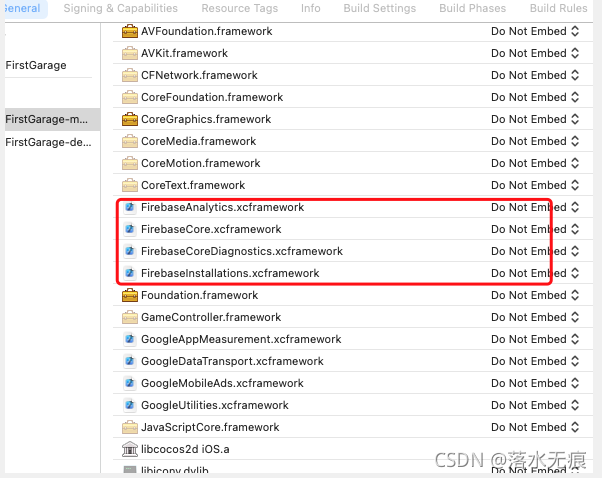Click the CoreText.framework toolbox icon
Viewport: 602px width, 478px height.
130,185
